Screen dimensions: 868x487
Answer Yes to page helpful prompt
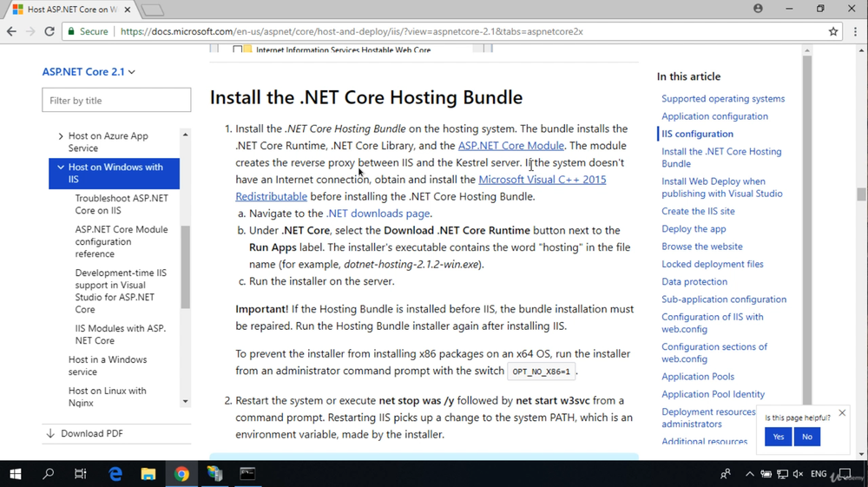click(779, 437)
